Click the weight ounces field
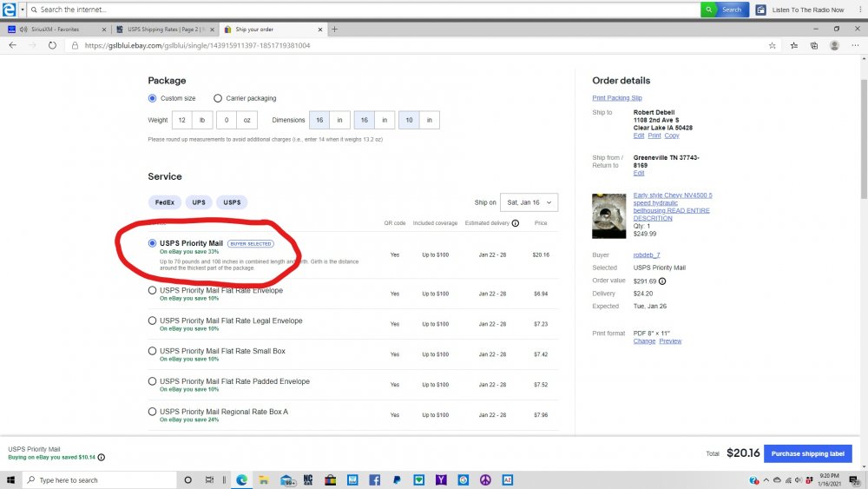 tap(226, 120)
